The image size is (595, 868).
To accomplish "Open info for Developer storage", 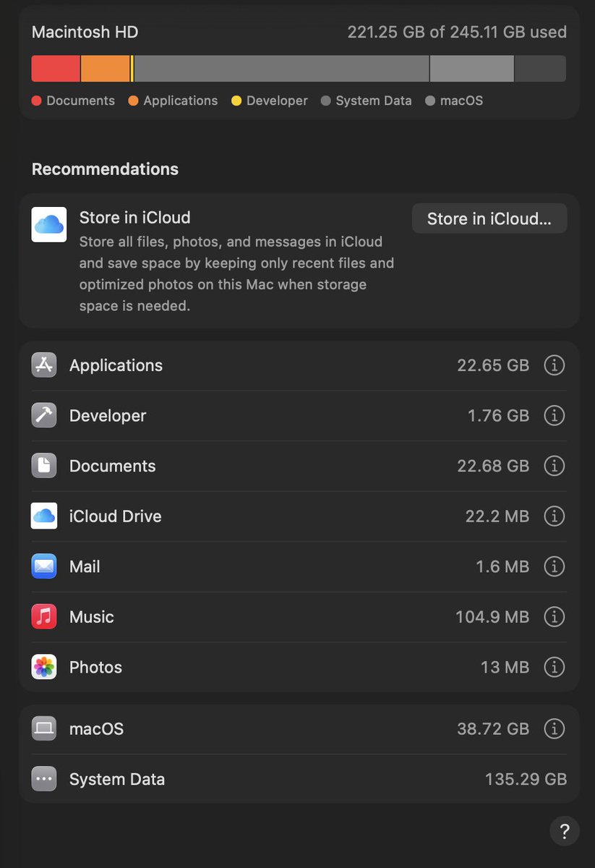I will (555, 416).
